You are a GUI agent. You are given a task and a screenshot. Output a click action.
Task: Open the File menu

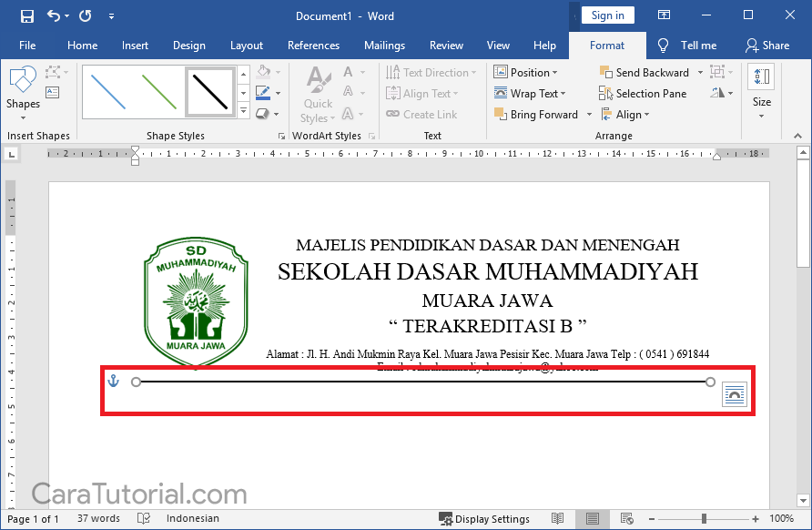pyautogui.click(x=27, y=46)
